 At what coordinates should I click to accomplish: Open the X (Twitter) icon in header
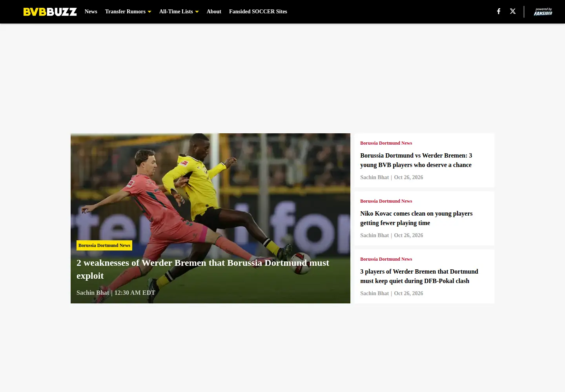tap(513, 11)
